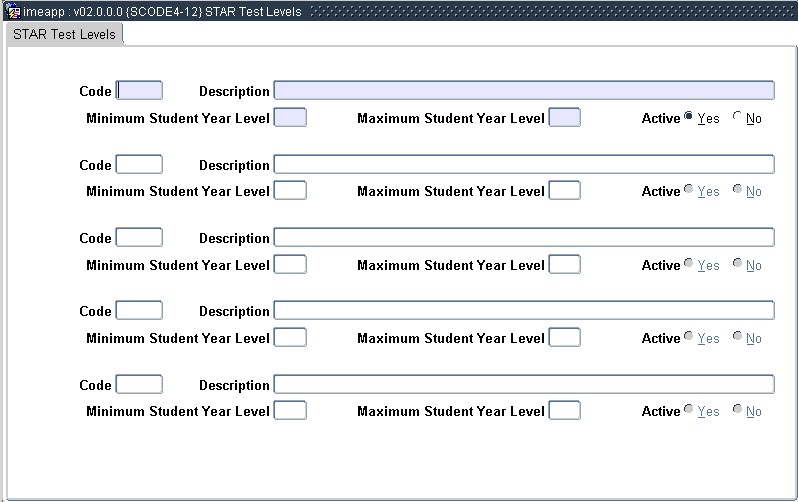This screenshot has width=798, height=502.
Task: Click fifth row Maximum Student Year Level box
Action: [564, 411]
